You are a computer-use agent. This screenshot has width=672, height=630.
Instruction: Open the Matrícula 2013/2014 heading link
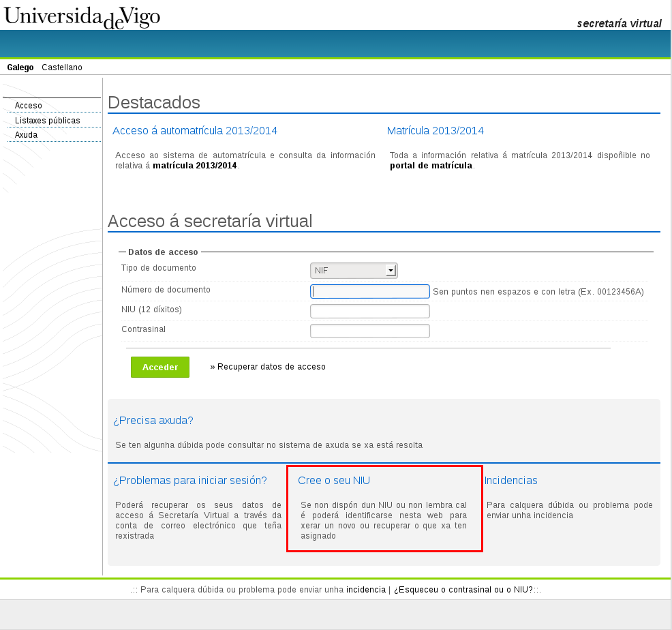435,131
